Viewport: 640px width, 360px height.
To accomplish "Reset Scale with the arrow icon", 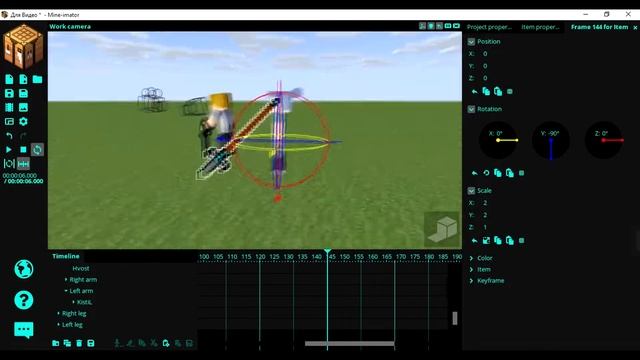I will click(x=474, y=240).
